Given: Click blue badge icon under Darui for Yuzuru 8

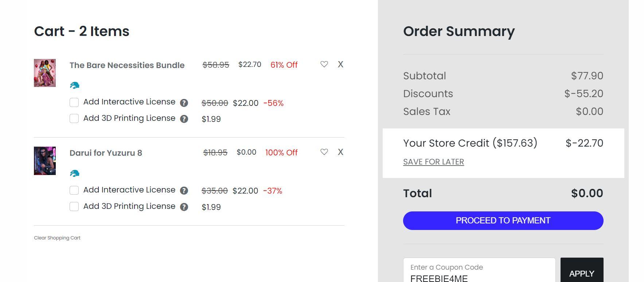Looking at the screenshot, I should (75, 174).
